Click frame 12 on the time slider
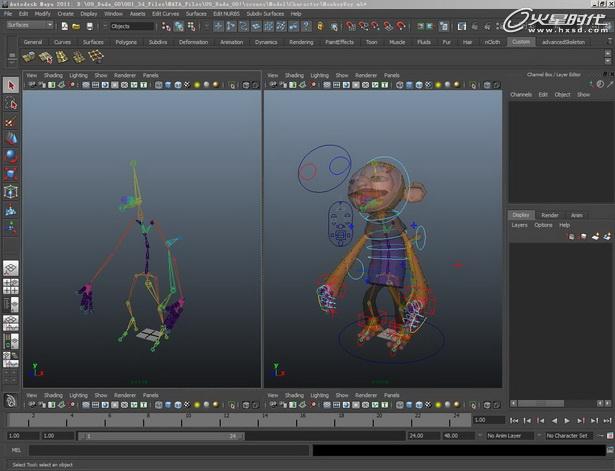Image resolution: width=615 pixels, height=471 pixels. pyautogui.click(x=220, y=420)
